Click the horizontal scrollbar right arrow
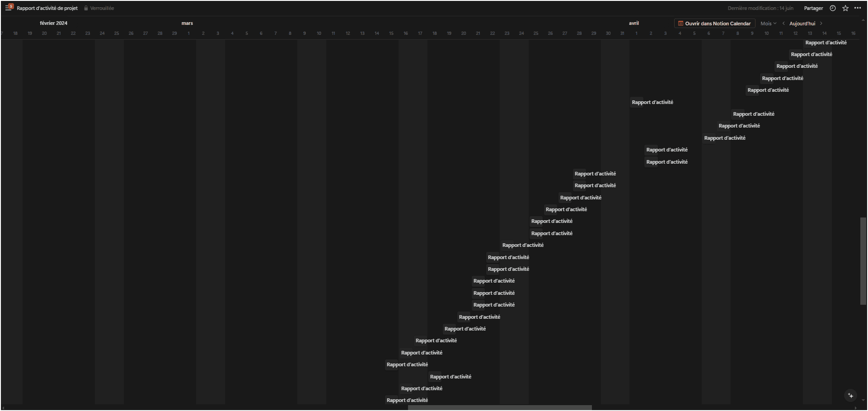The image size is (868, 411). [855, 408]
